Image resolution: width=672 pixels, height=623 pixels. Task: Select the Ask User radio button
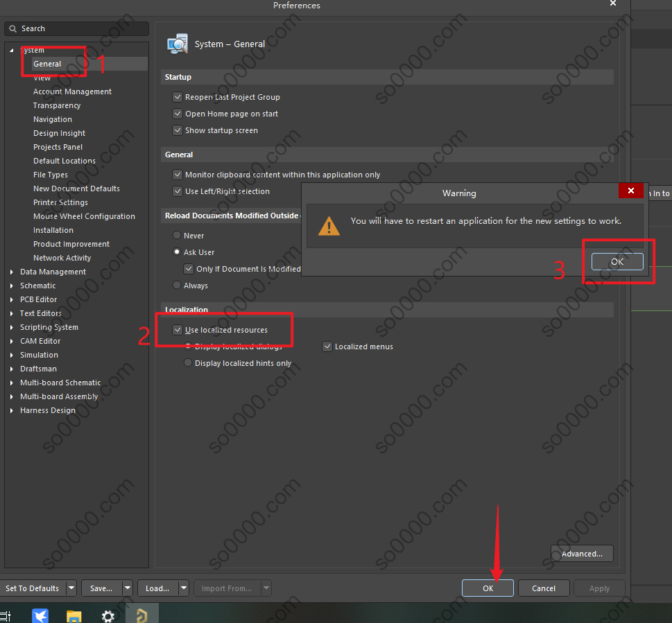[x=177, y=252]
